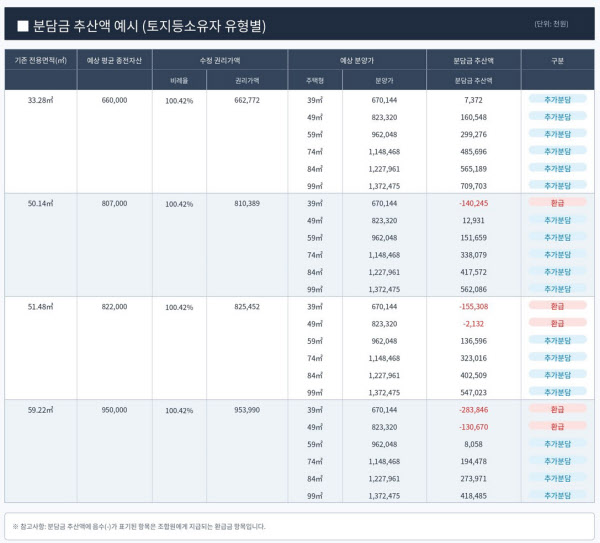Screen dimensions: 600x543
Task: Select the 151,659 contribution amount
Action: click(473, 238)
